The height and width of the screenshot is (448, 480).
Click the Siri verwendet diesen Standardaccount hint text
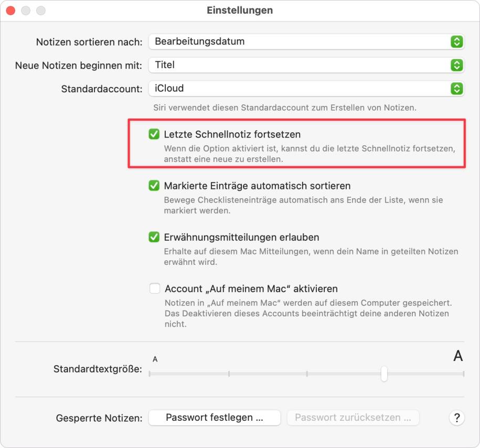[x=285, y=108]
